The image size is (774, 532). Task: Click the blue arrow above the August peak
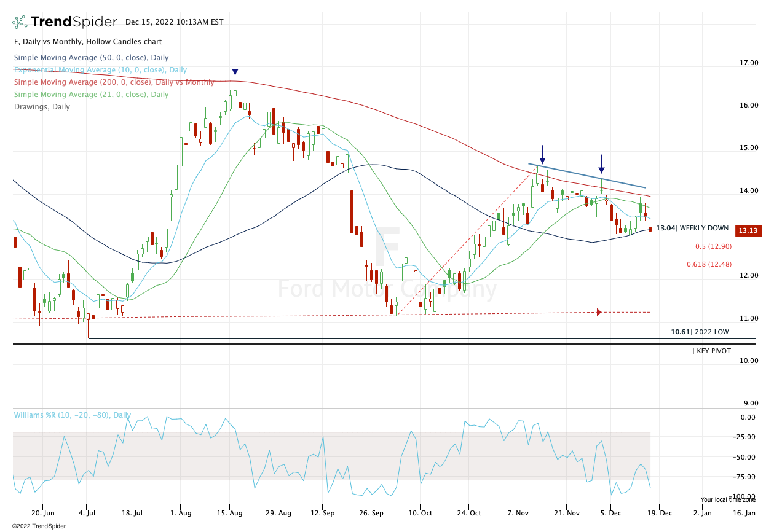coord(235,66)
